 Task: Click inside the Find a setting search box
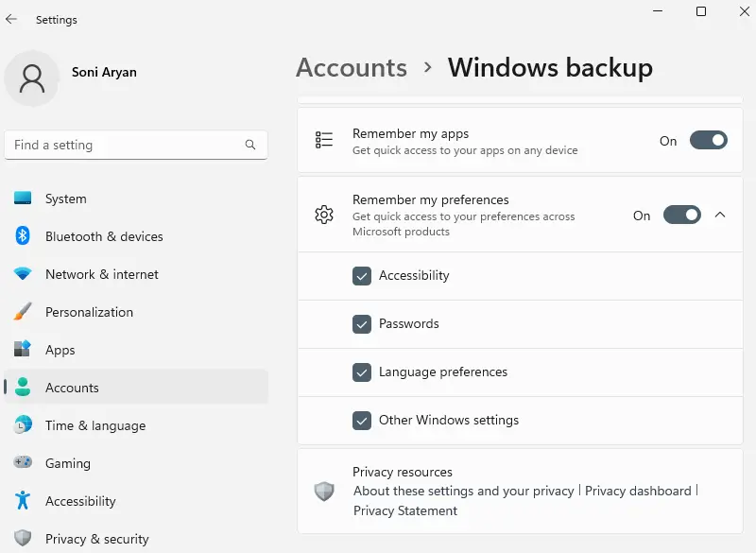click(123, 145)
